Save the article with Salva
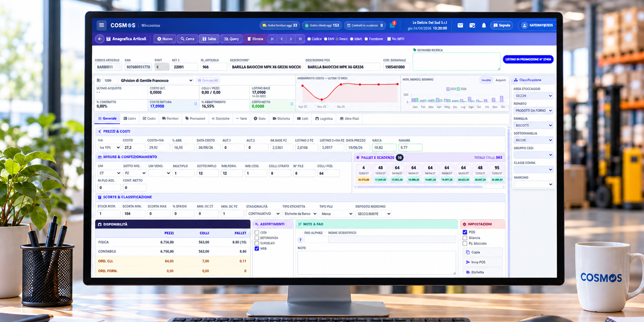This screenshot has width=644, height=322. pos(209,39)
